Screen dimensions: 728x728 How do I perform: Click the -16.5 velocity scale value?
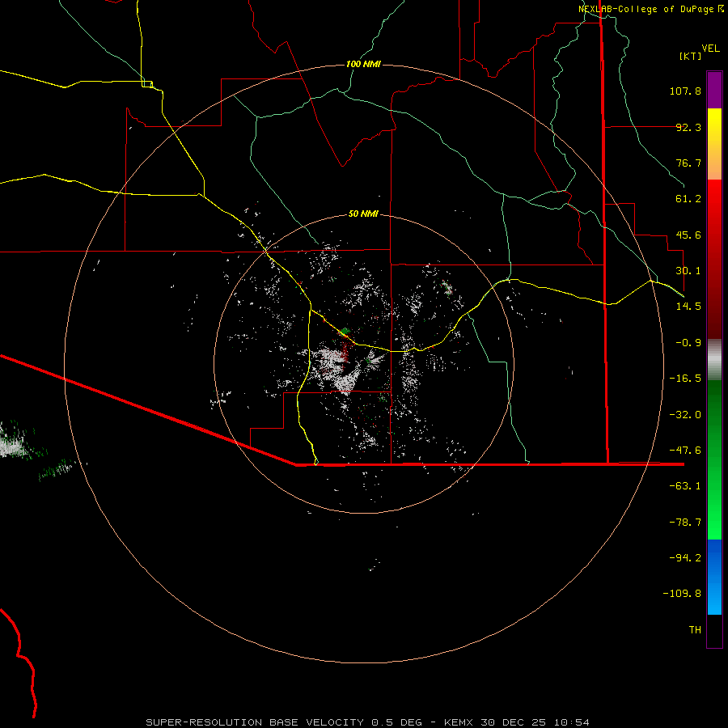[685, 379]
